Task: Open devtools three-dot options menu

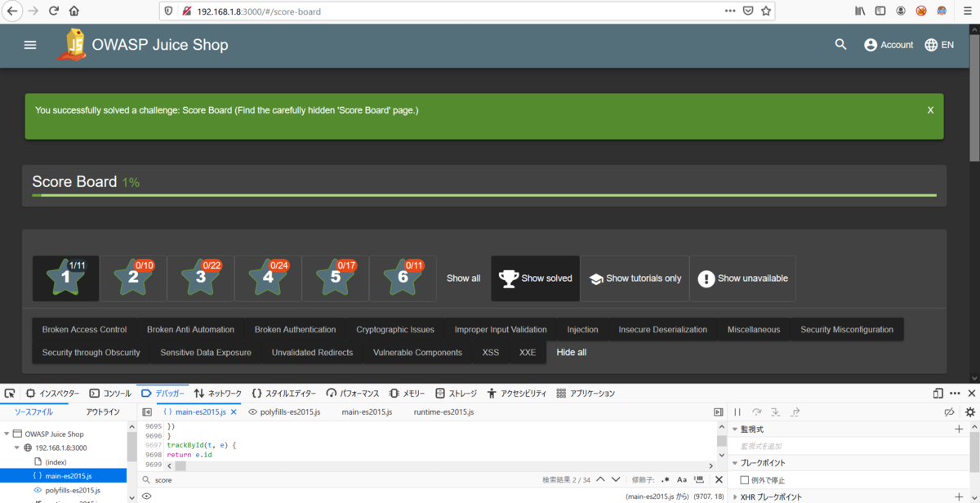Action: coord(955,393)
